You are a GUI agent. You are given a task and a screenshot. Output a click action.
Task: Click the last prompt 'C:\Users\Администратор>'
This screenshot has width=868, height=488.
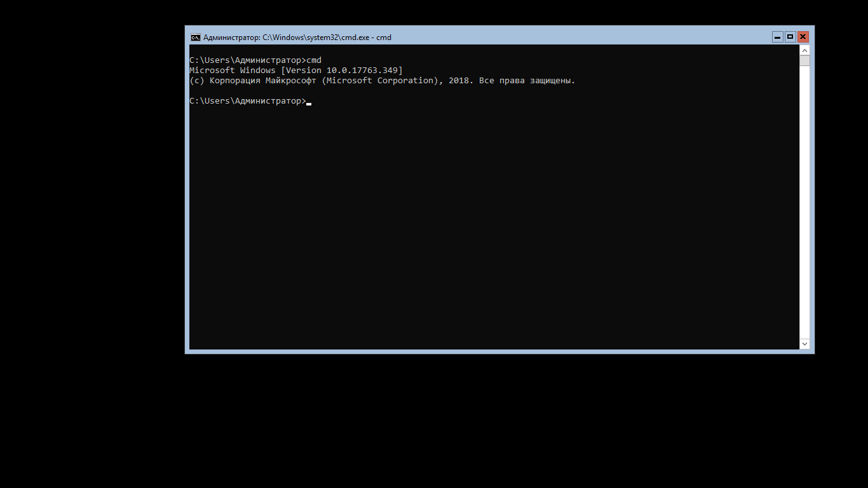click(x=248, y=101)
